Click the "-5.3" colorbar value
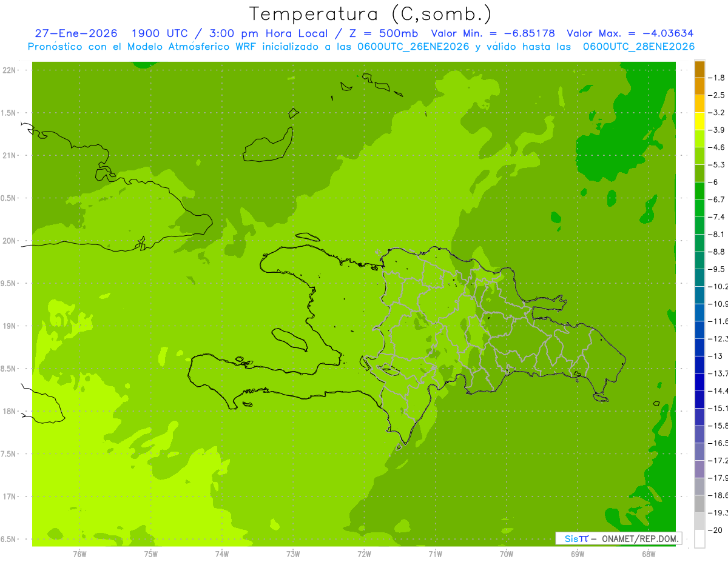Image resolution: width=728 pixels, height=562 pixels. click(716, 165)
